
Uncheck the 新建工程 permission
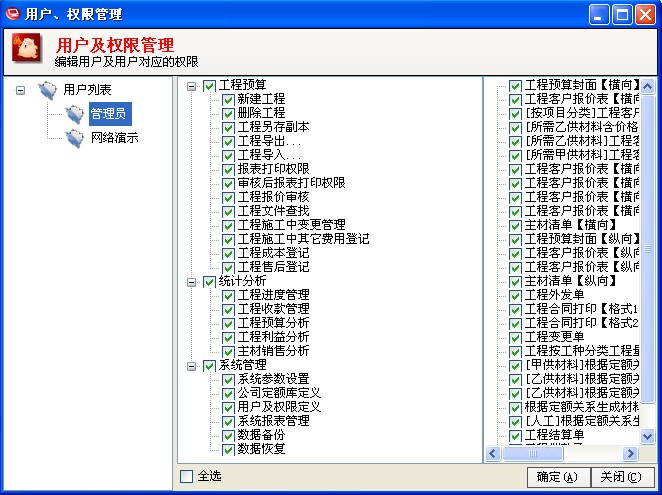click(x=228, y=100)
